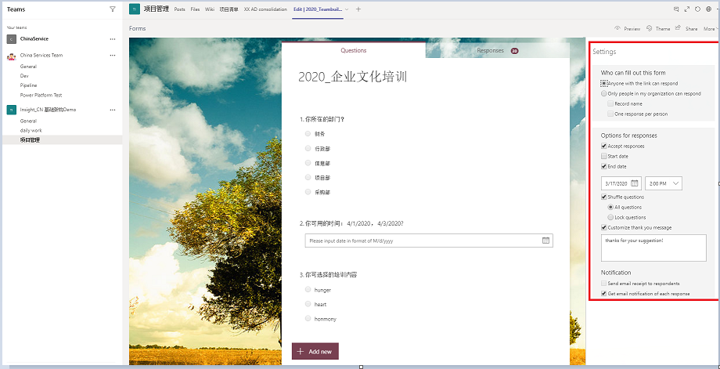The image size is (720, 369).
Task: Check the Record name checkbox
Action: pos(610,104)
